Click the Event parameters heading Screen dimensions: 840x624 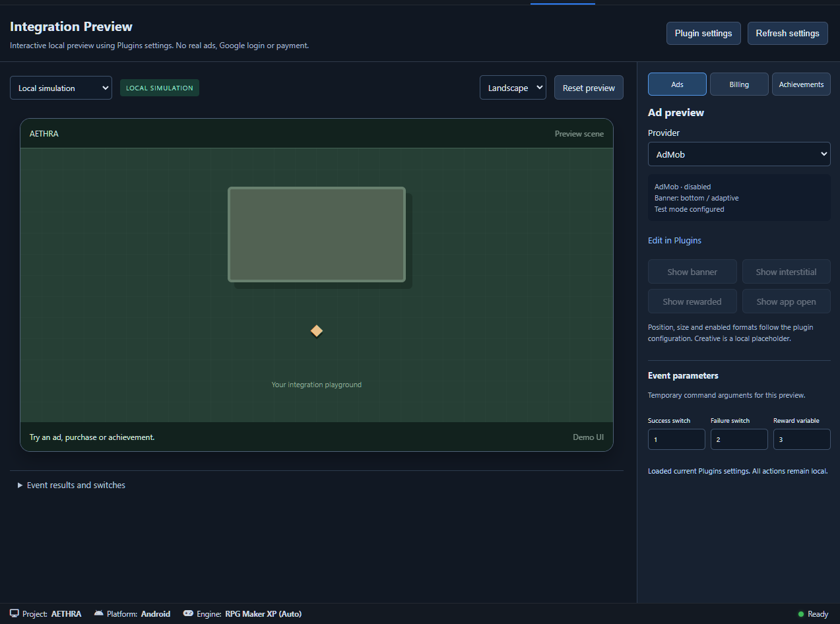point(683,375)
